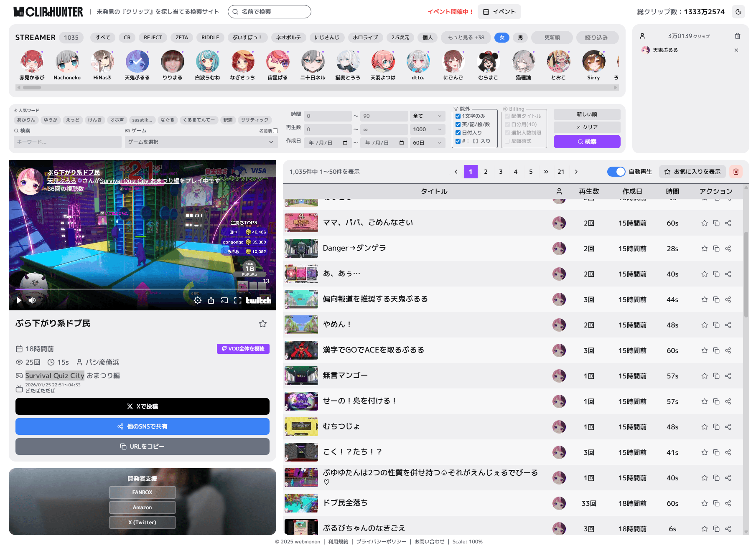This screenshot has height=548, width=756.
Task: Click the share icon for ドブ民全落ち clip
Action: (728, 503)
